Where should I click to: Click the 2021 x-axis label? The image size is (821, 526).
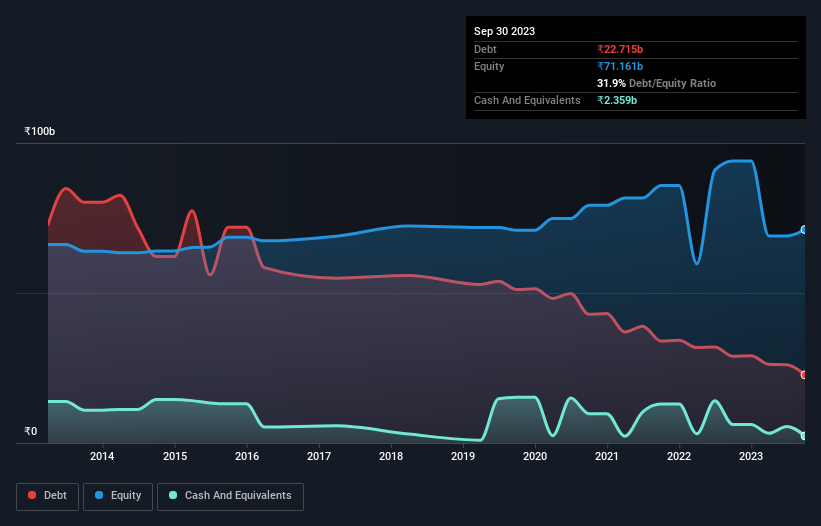click(x=607, y=456)
